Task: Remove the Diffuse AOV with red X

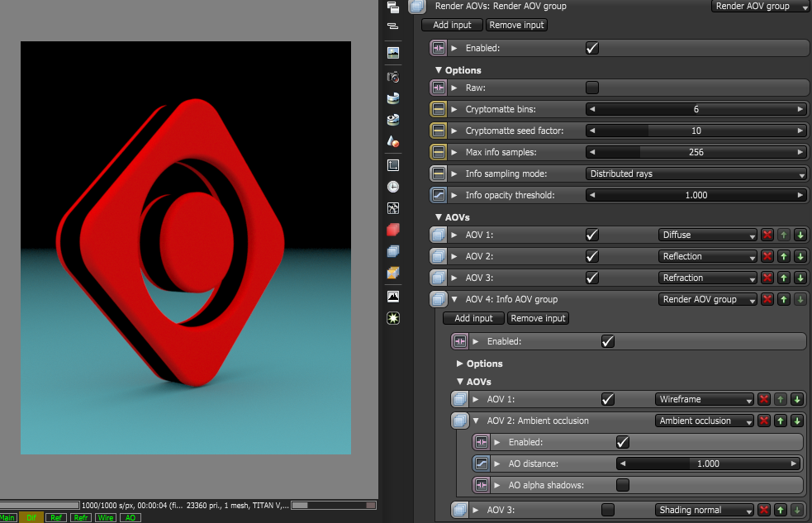Action: (767, 235)
